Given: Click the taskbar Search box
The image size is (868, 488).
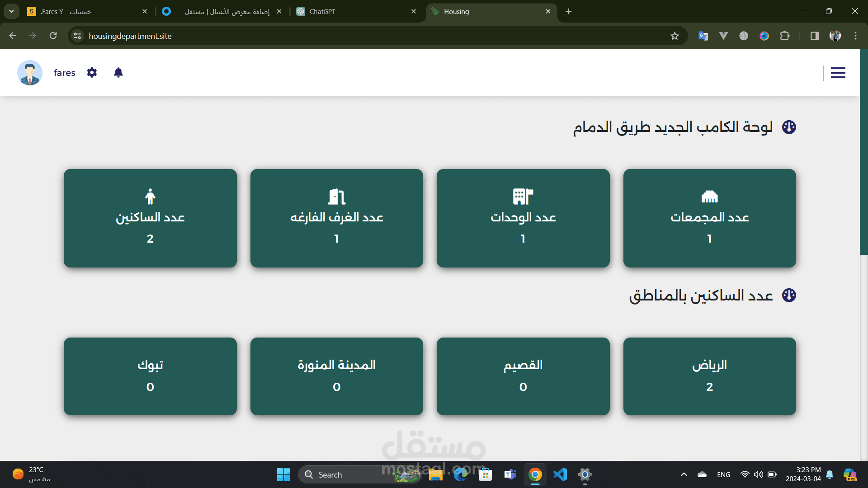Looking at the screenshot, I should point(359,474).
